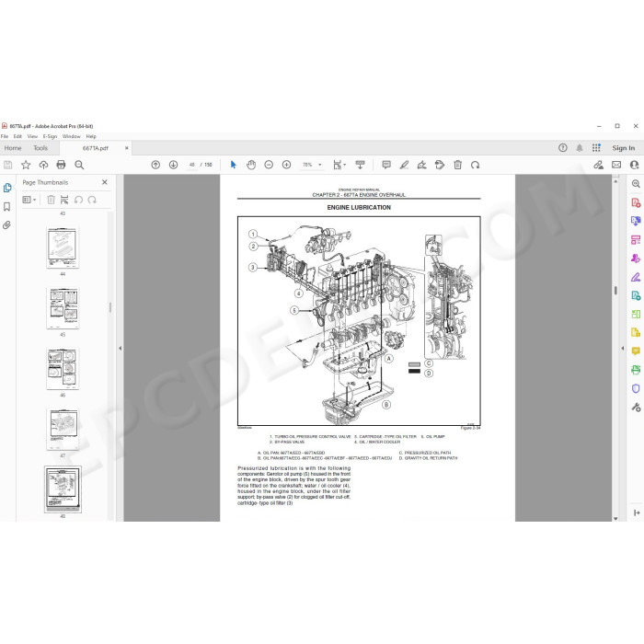Collapse the right tools pane arrow

pos(623,349)
